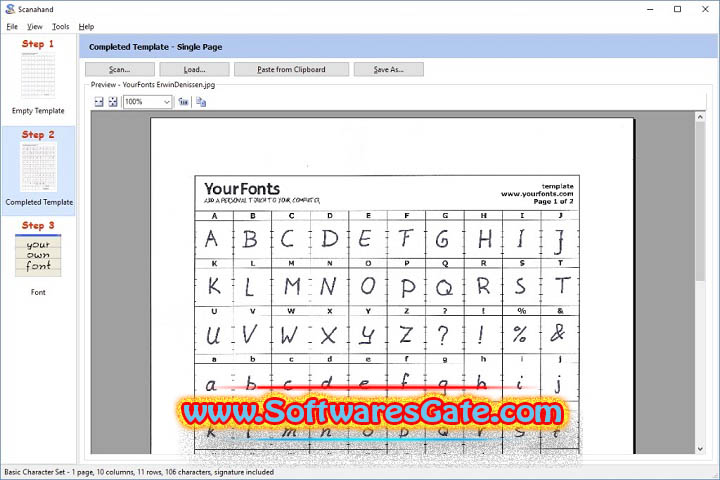Screen dimensions: 720x480
Task: Open the Tools menu
Action: (x=61, y=27)
